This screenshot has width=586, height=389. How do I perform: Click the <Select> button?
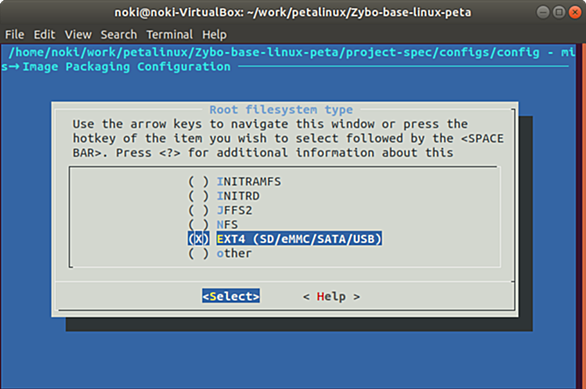(x=231, y=296)
